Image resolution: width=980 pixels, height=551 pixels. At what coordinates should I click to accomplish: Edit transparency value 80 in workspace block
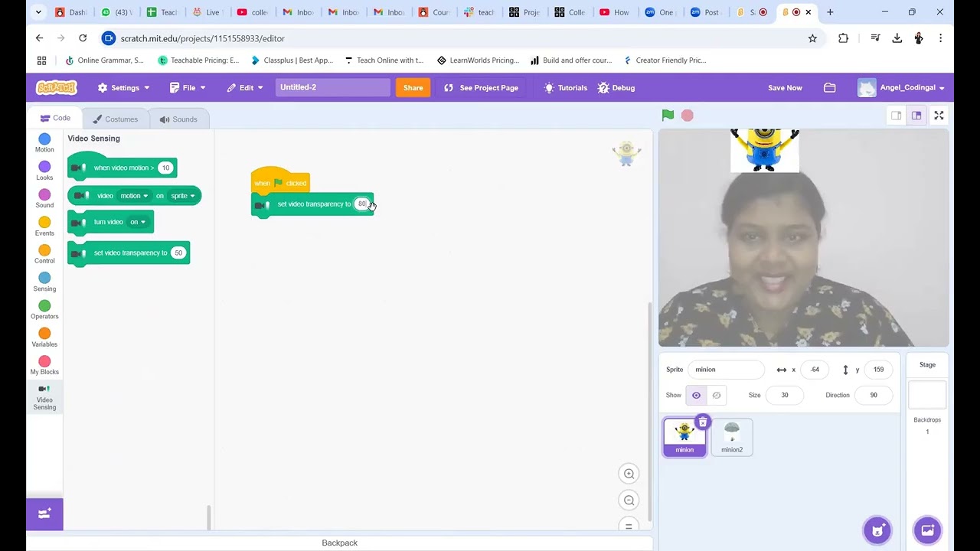[x=361, y=204]
